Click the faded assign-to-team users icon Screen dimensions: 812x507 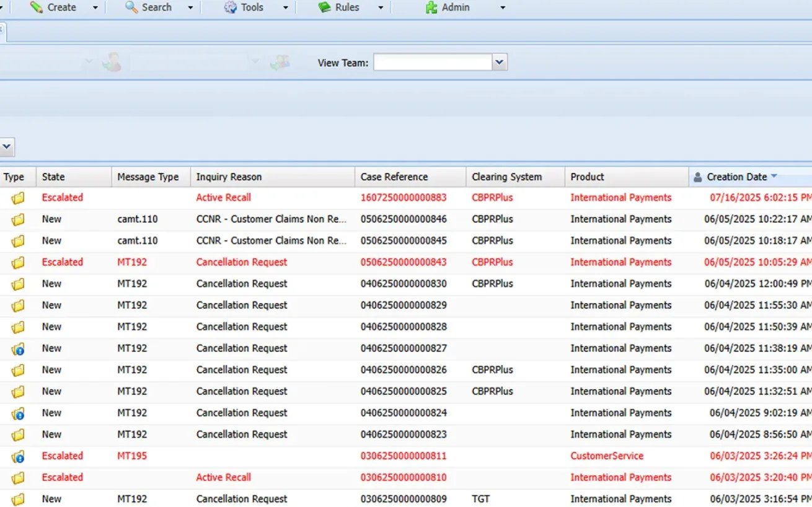279,62
